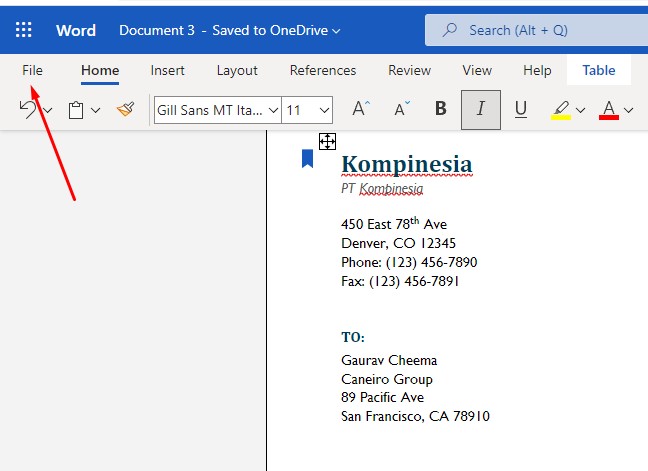This screenshot has width=648, height=471.
Task: Click the Word app name
Action: pos(76,30)
